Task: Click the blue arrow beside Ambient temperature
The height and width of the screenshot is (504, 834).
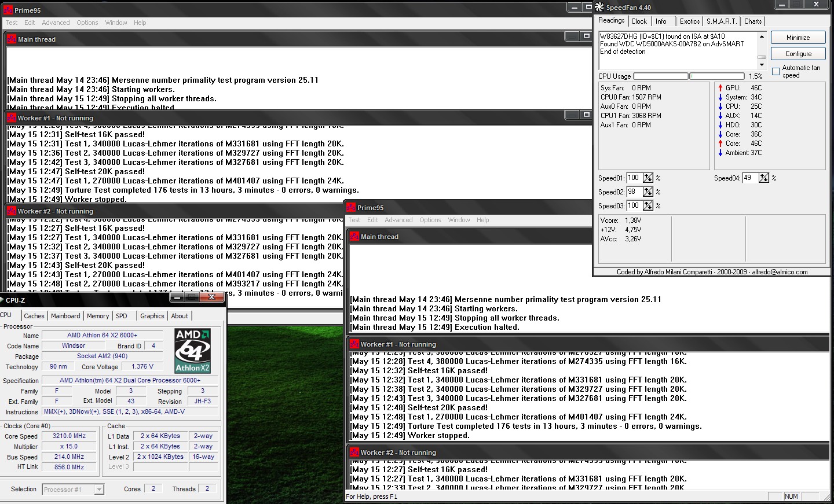Action: pos(720,153)
